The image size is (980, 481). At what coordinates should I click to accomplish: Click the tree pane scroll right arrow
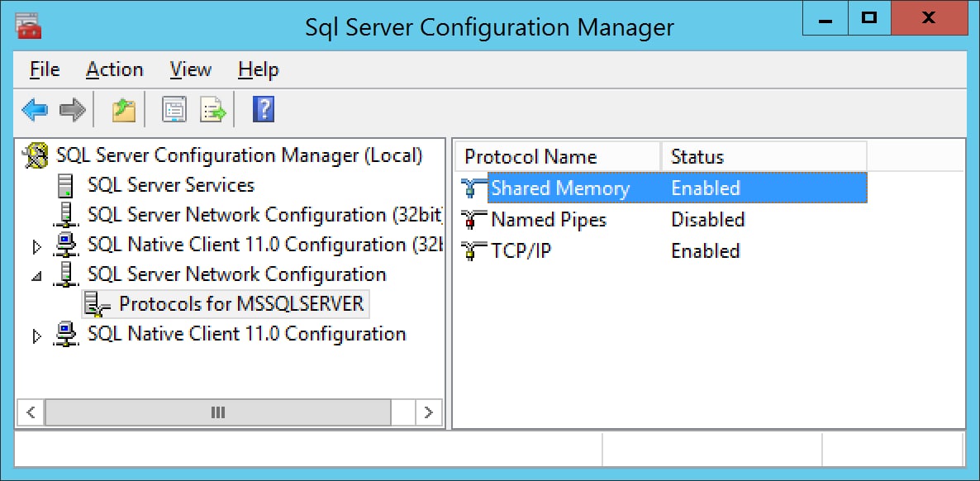(x=428, y=412)
